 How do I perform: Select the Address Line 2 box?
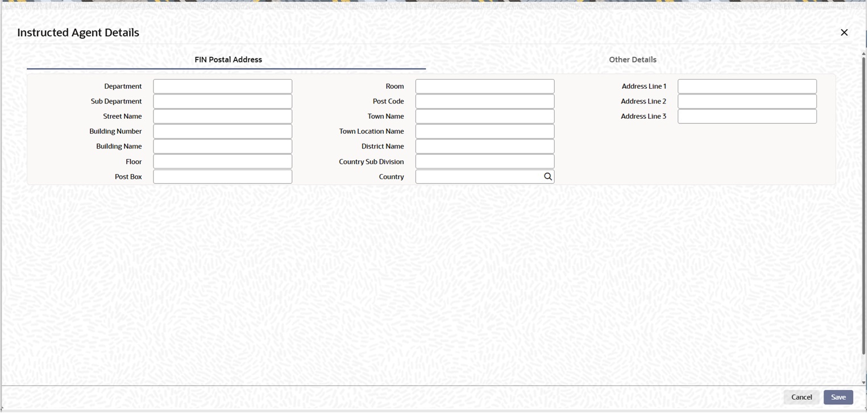tap(747, 101)
